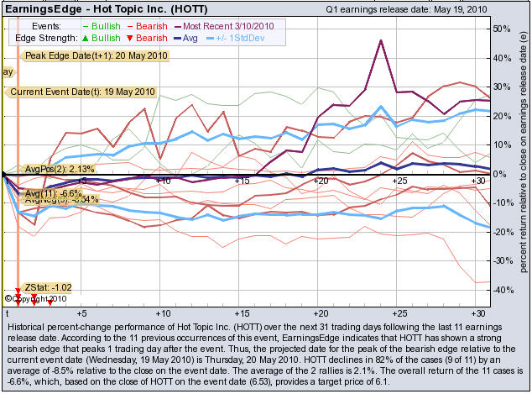Viewport: 532px width, 394px height.
Task: Click the 50% tick on the y-axis
Action: click(x=502, y=29)
